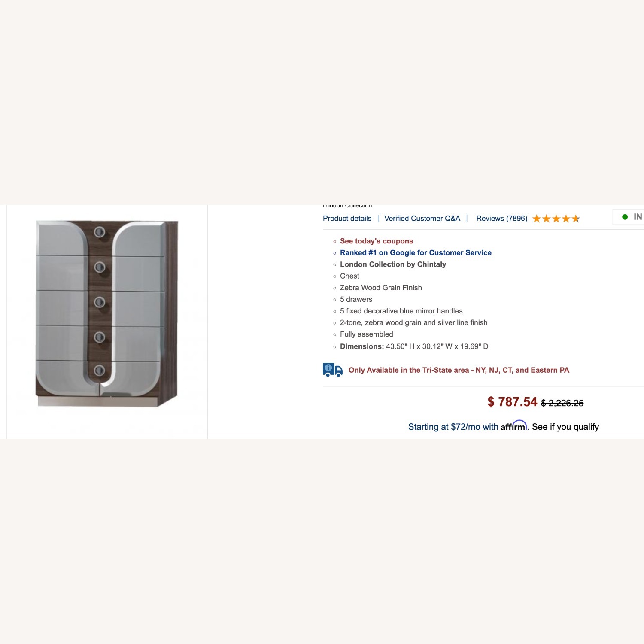
Task: Click the delivery truck info icon
Action: pos(332,370)
